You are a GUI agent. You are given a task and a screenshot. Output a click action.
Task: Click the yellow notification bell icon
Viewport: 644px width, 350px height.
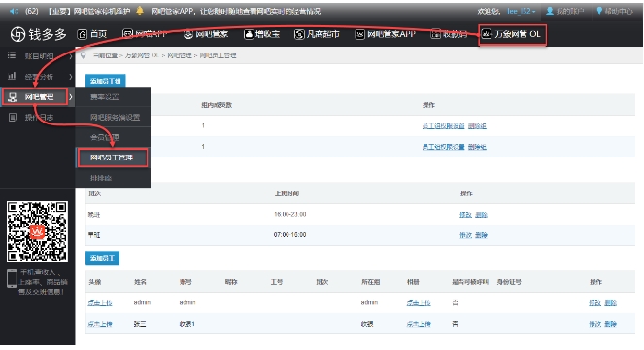pyautogui.click(x=140, y=11)
